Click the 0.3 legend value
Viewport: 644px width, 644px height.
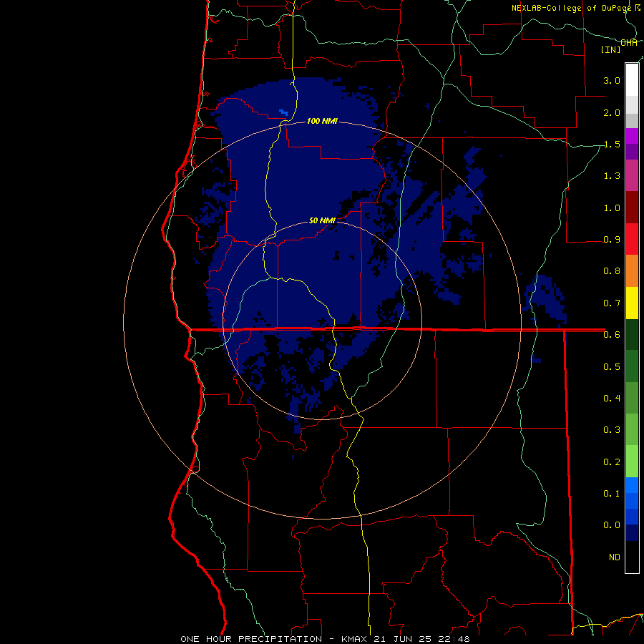point(612,429)
